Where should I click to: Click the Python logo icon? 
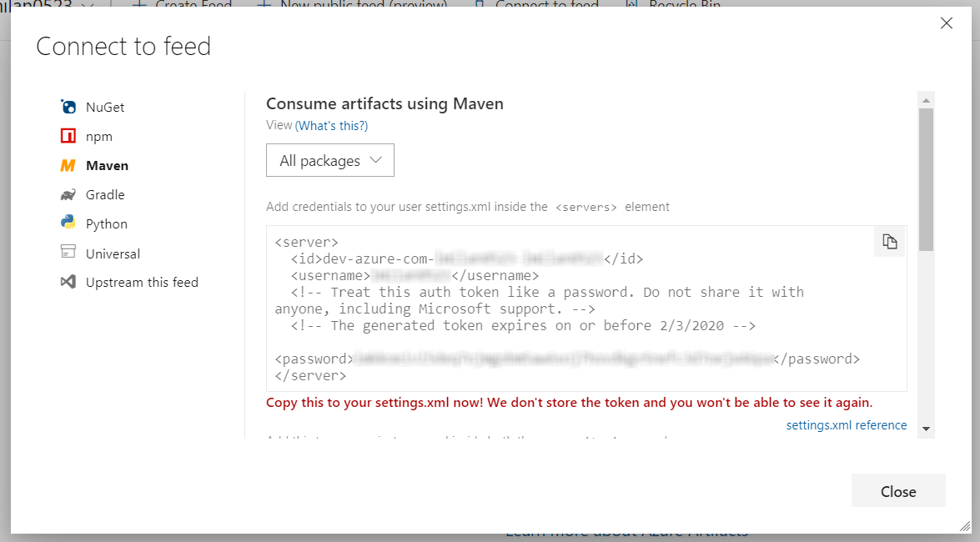[x=68, y=223]
